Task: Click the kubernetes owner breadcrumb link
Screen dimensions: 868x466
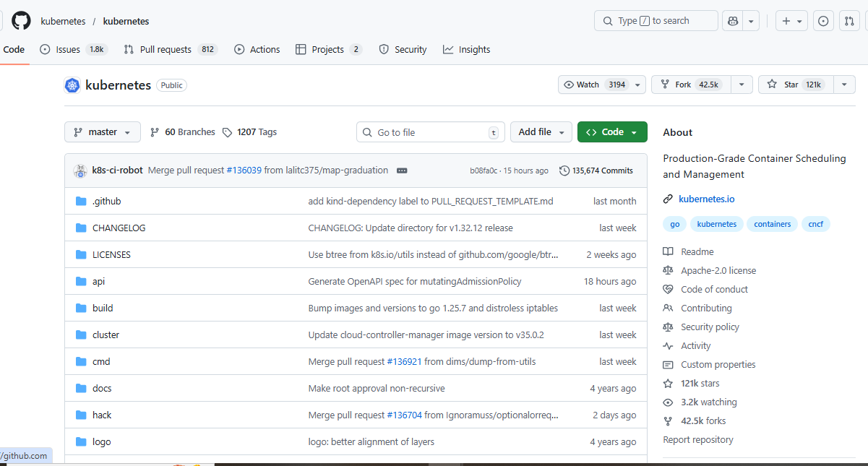Action: tap(63, 21)
